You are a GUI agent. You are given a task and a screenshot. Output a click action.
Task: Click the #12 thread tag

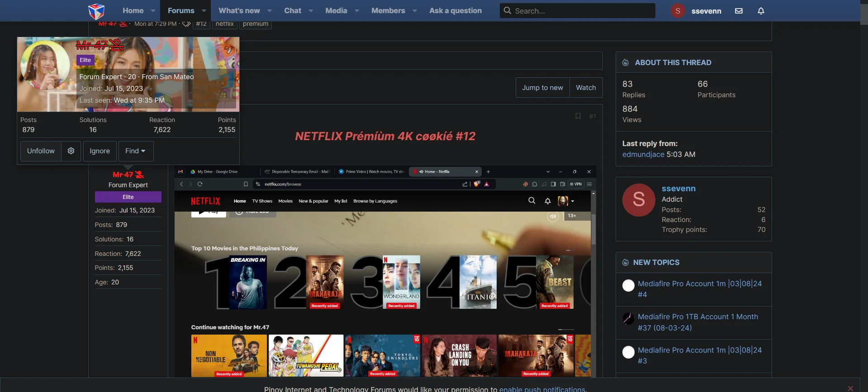[x=201, y=24]
